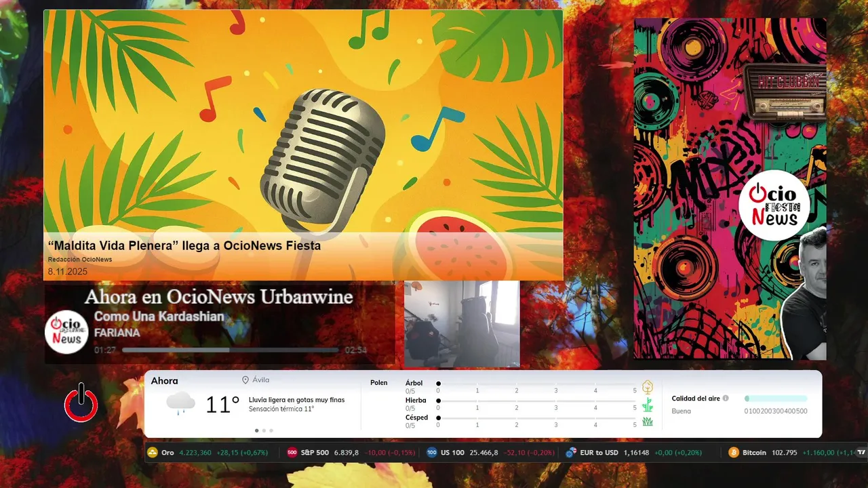
Task: Select the second weather carousel dot
Action: coord(264,430)
